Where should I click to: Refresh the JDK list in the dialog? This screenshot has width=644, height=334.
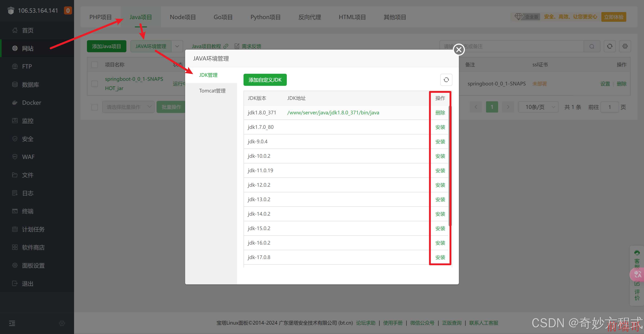pos(446,80)
